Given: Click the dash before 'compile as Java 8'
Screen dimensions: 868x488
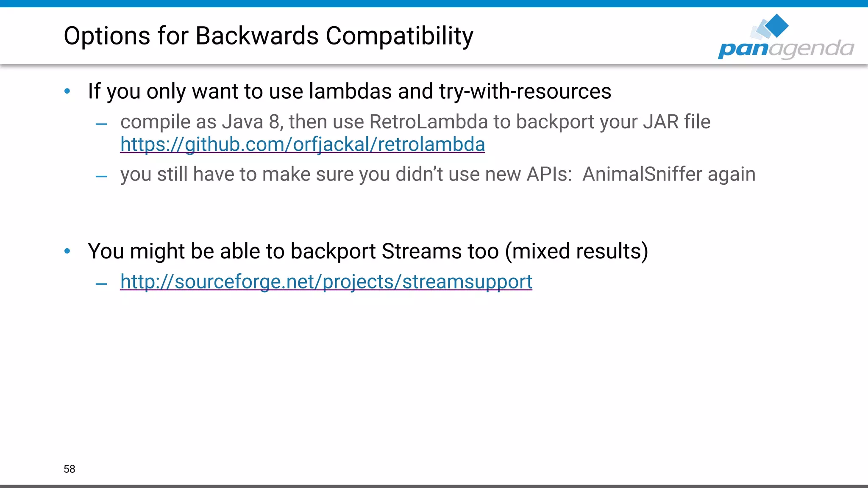Looking at the screenshot, I should (101, 124).
